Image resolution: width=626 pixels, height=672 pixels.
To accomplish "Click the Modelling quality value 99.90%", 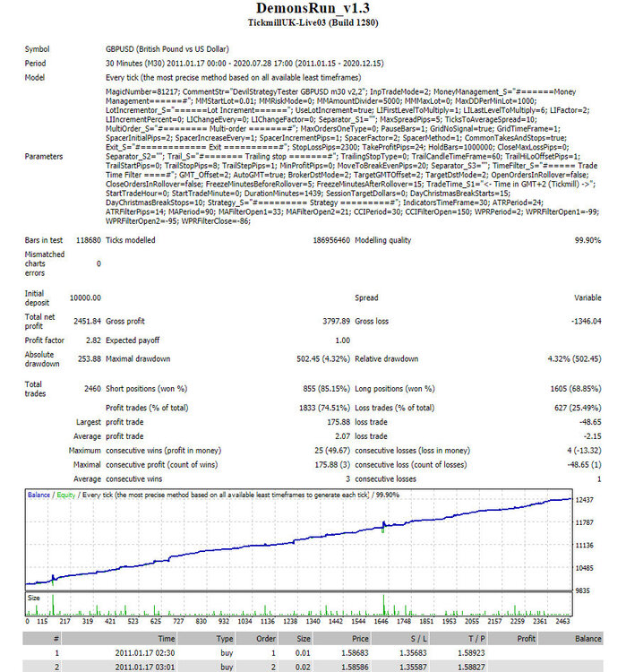I will click(x=587, y=240).
